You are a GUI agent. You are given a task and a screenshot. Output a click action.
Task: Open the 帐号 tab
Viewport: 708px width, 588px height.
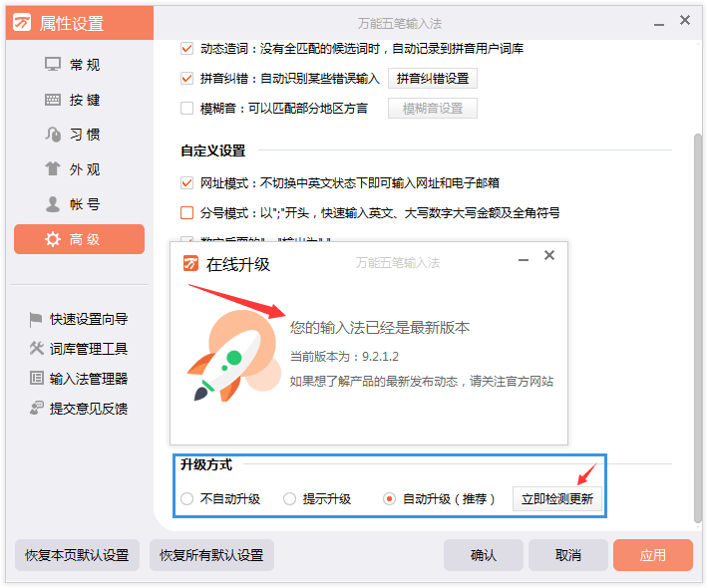pyautogui.click(x=79, y=204)
